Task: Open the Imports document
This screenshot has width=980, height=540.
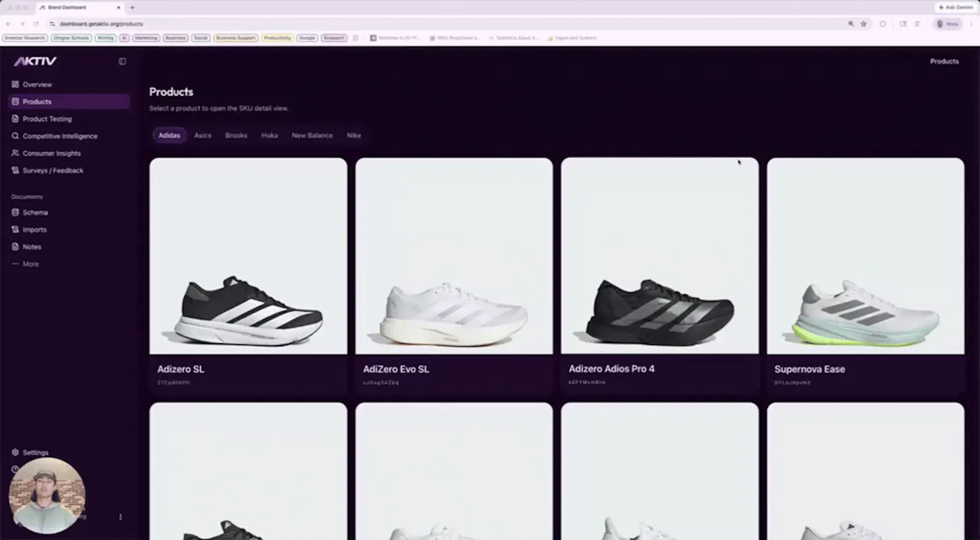Action: tap(34, 230)
